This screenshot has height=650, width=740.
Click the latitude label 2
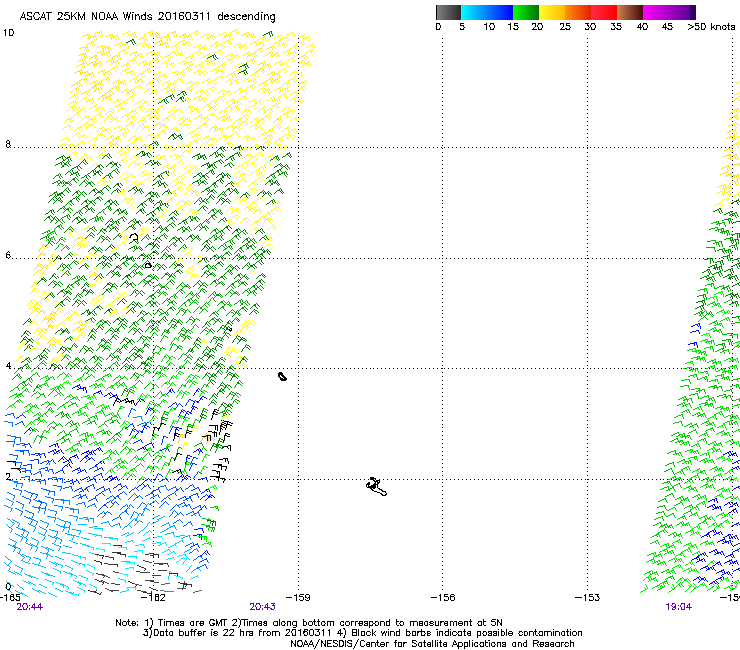point(8,477)
